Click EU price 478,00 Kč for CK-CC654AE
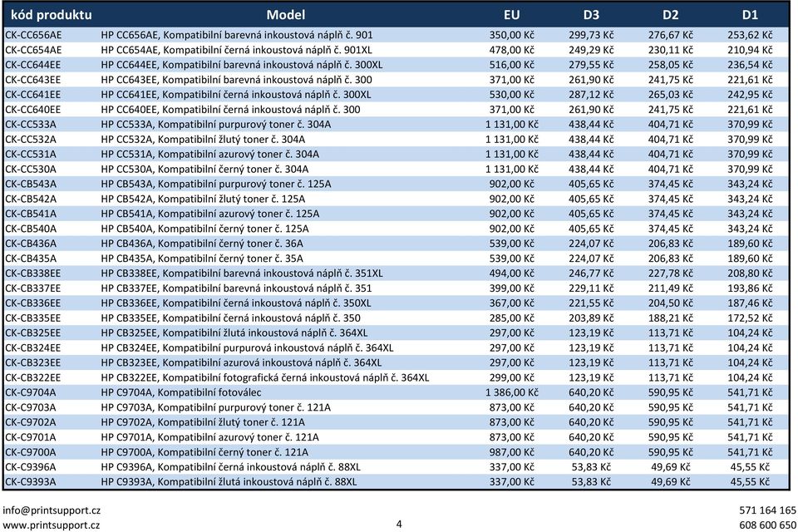The image size is (798, 532). coord(511,50)
